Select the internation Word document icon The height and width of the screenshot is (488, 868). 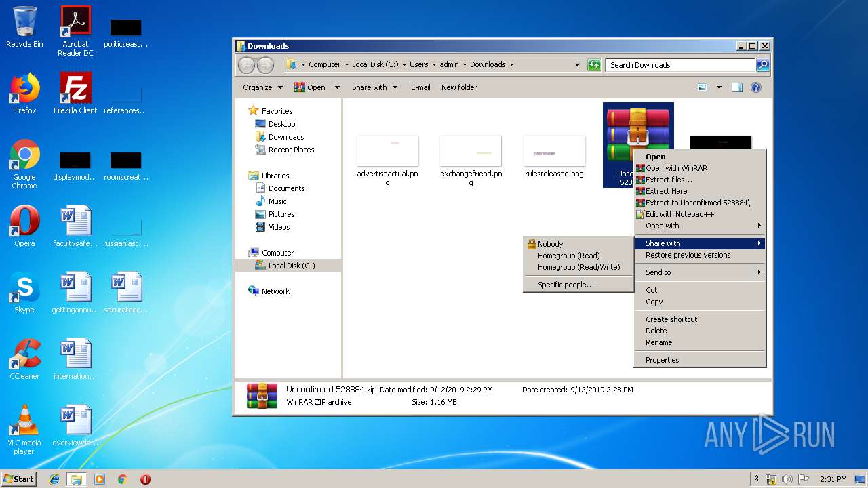click(x=75, y=359)
